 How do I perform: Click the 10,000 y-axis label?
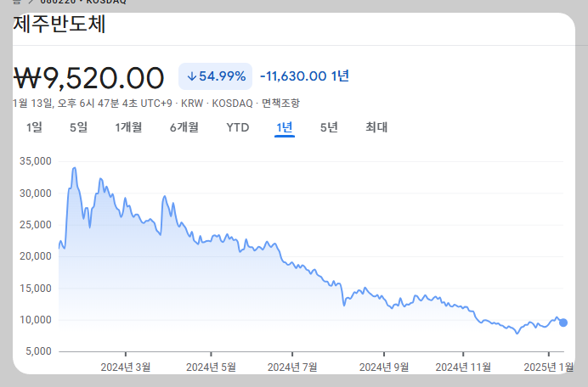[36, 320]
